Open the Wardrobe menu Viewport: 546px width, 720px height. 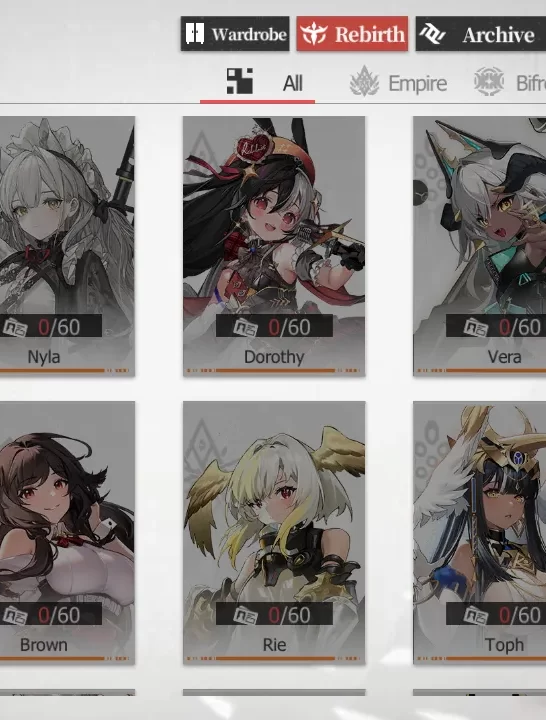point(235,34)
